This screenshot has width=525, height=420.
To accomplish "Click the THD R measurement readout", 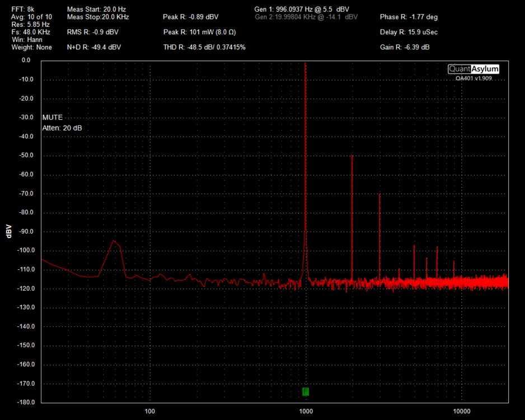I will point(204,48).
